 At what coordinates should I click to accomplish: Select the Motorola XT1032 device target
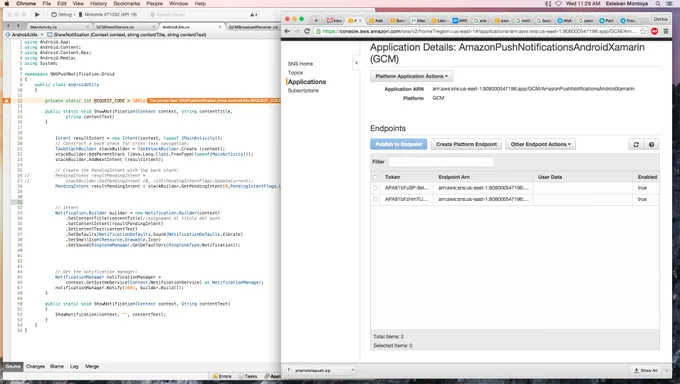(x=108, y=14)
